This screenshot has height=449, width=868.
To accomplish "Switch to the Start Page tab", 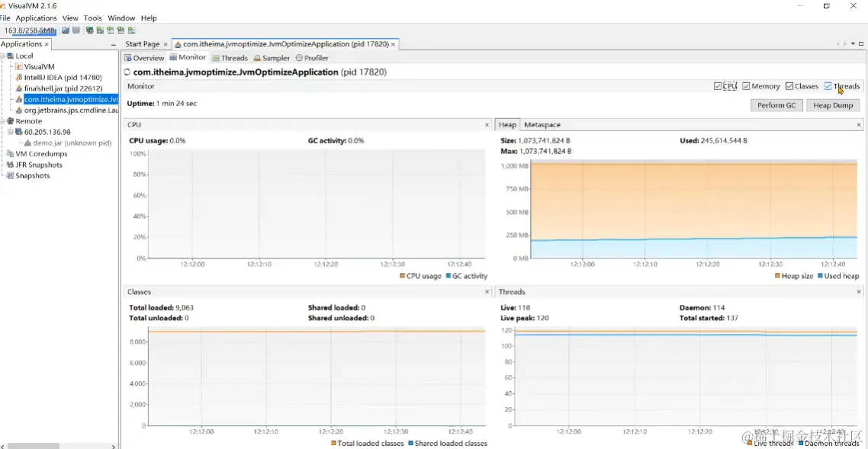I will pos(143,44).
